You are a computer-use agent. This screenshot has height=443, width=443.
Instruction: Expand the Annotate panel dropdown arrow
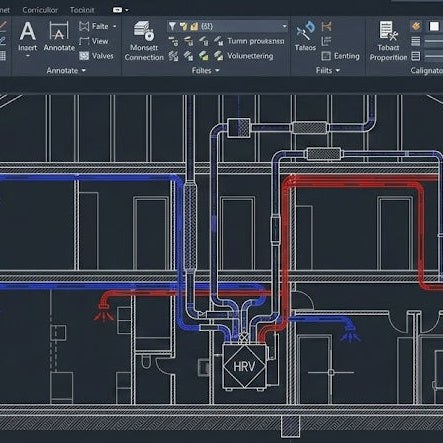tap(84, 70)
